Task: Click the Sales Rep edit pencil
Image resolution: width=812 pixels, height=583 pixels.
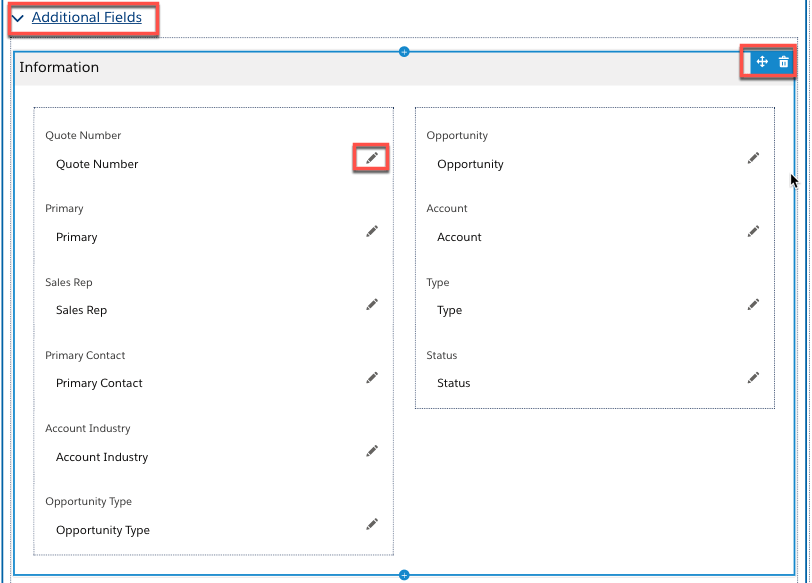Action: pyautogui.click(x=372, y=304)
